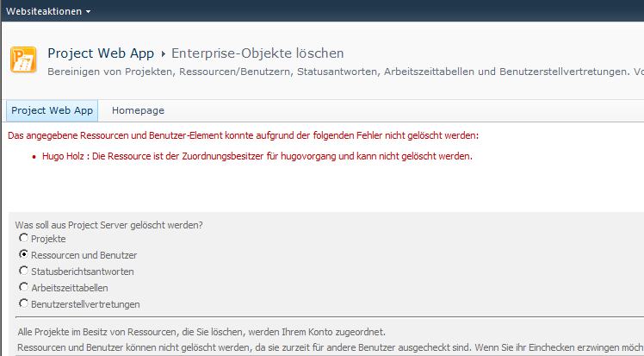Select the Ressourcen und Benutzer option

[x=23, y=254]
